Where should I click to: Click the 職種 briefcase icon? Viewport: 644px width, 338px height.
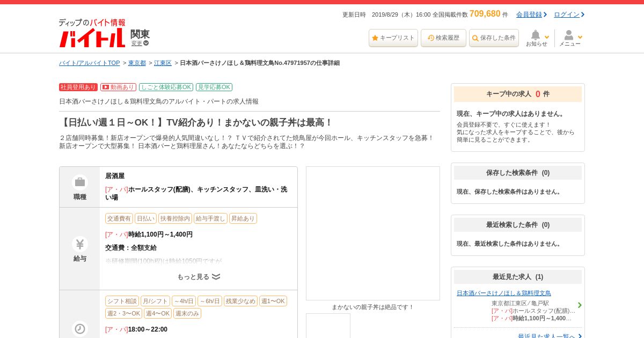pyautogui.click(x=80, y=182)
